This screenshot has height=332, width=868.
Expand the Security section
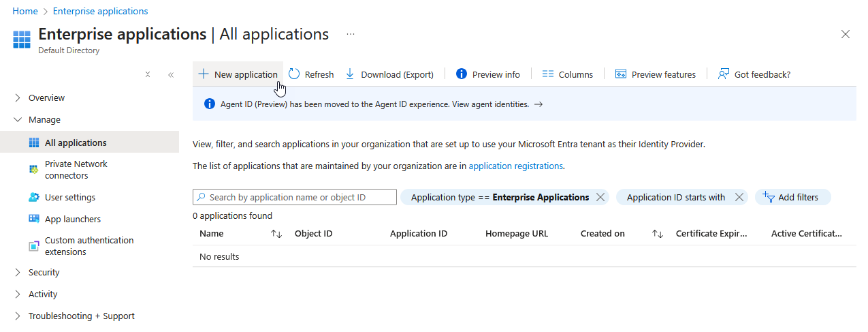[x=18, y=273]
